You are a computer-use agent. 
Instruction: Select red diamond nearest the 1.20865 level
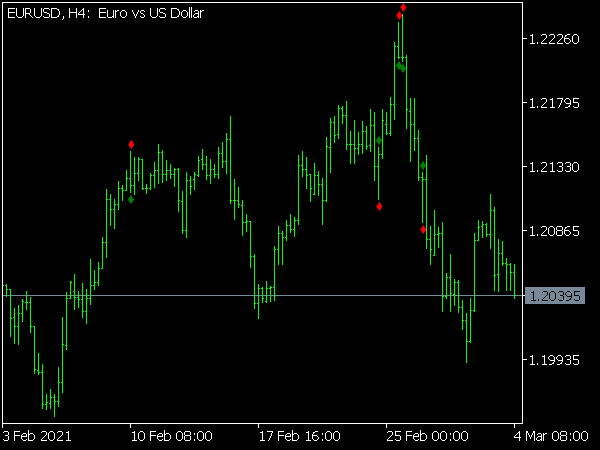click(x=423, y=230)
